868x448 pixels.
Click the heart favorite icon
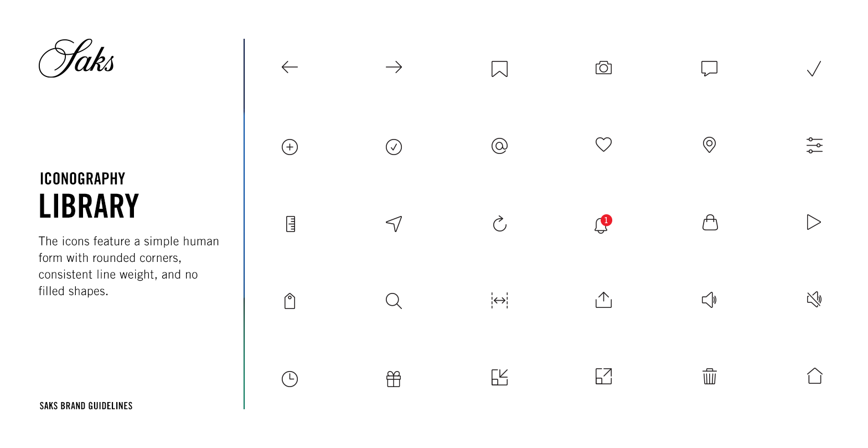(x=603, y=145)
